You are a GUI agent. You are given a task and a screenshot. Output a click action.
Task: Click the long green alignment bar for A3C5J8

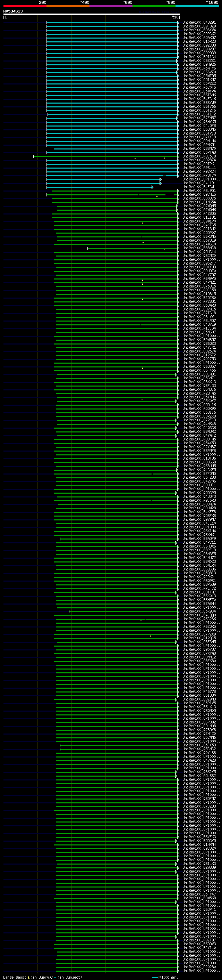[x=106, y=156]
